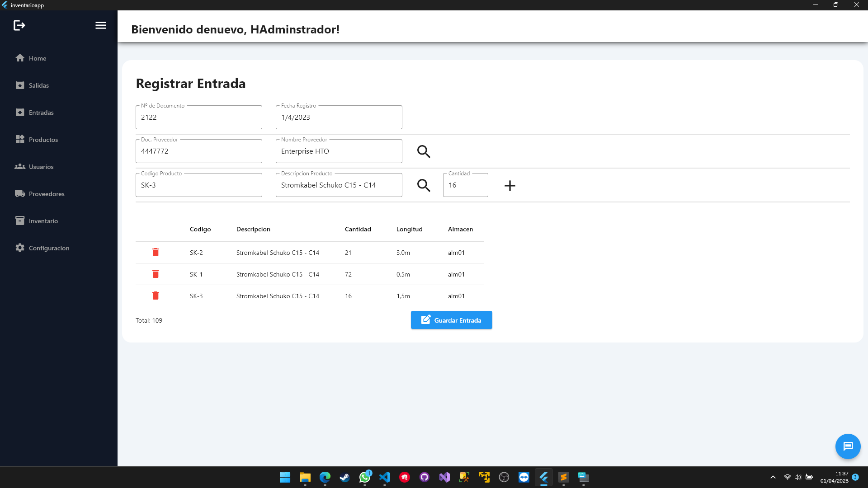Focus the Doc. Proveedor field
The width and height of the screenshot is (868, 488).
pyautogui.click(x=199, y=151)
